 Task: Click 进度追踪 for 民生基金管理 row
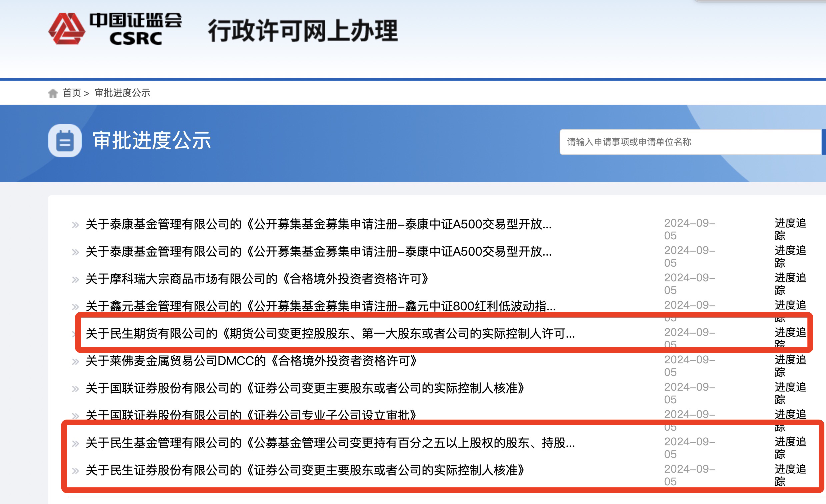790,448
